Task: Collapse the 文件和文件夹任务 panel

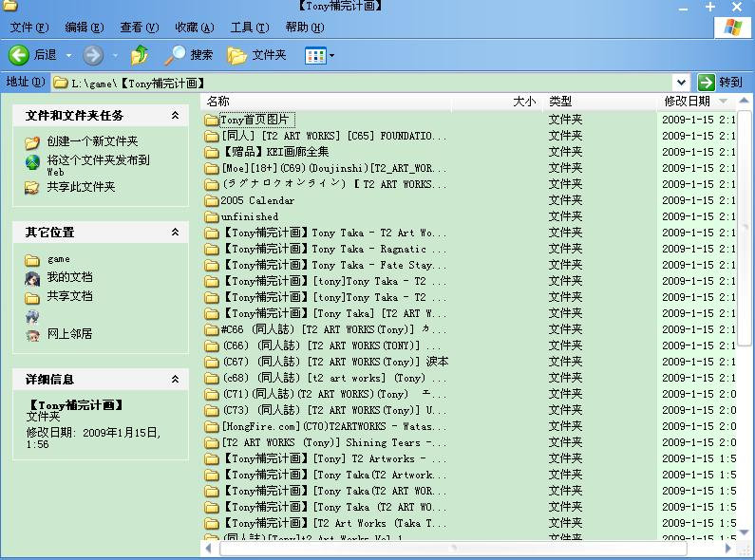Action: (176, 116)
